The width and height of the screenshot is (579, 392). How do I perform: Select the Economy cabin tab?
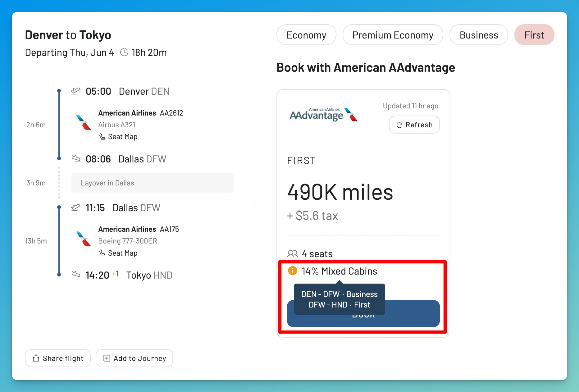(x=306, y=35)
